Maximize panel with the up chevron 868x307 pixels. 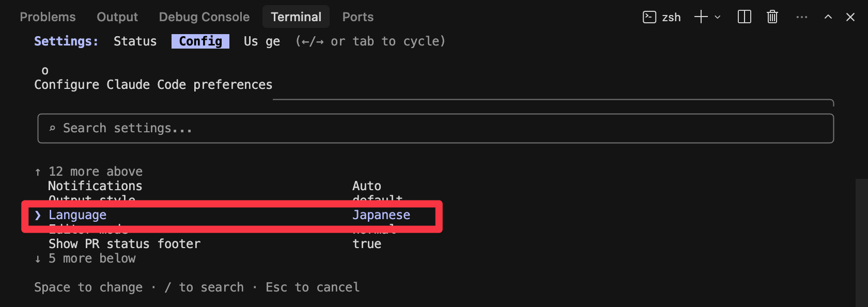828,17
